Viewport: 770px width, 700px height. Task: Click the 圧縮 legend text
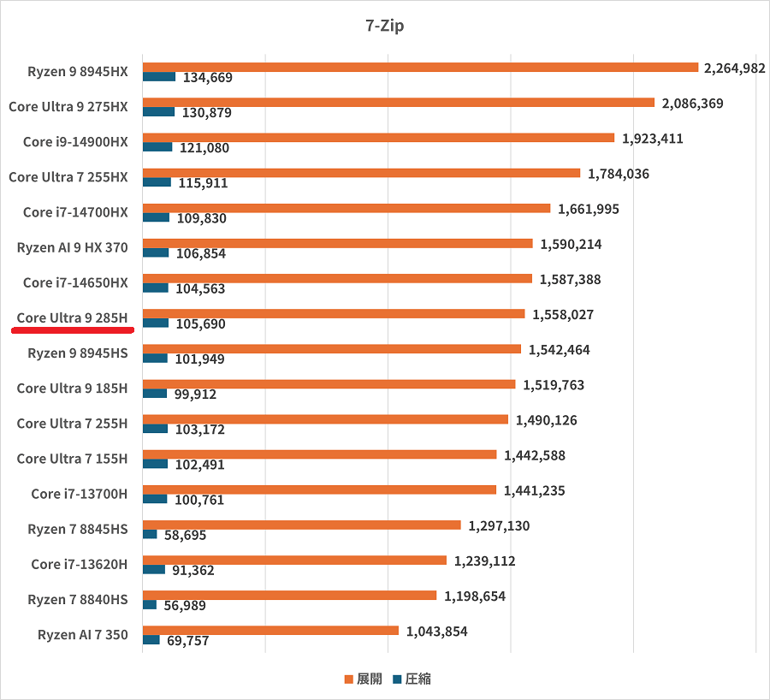[418, 679]
